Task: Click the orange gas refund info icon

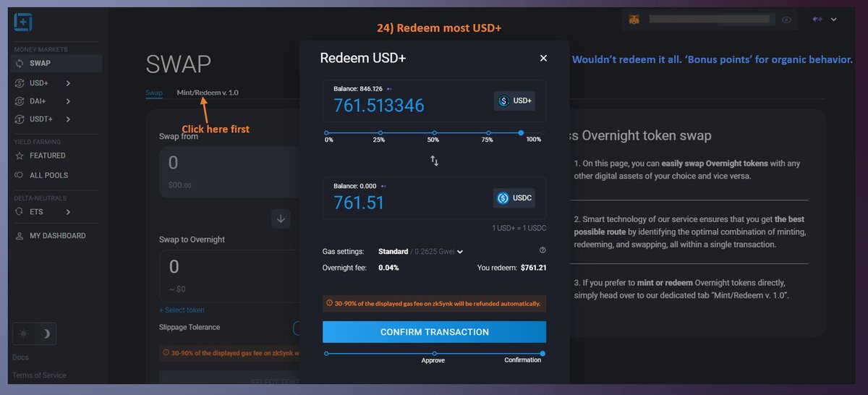Action: [x=330, y=303]
